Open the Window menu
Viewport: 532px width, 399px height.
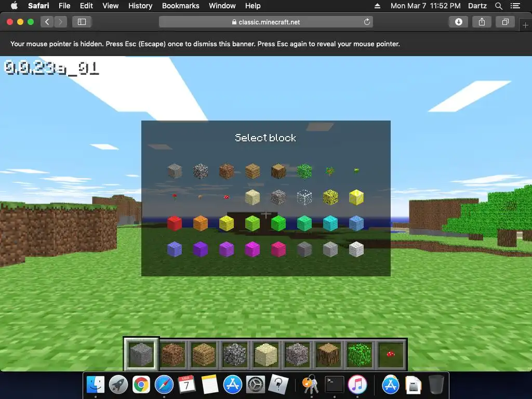[222, 6]
